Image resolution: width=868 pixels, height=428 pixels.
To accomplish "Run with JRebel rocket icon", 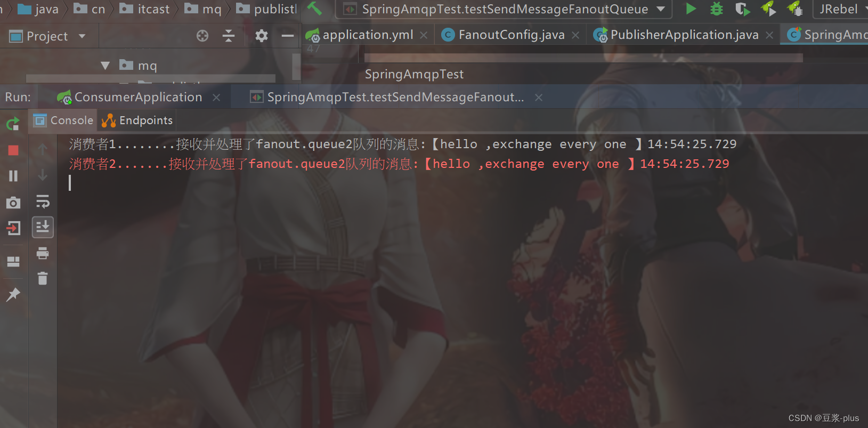I will [768, 9].
